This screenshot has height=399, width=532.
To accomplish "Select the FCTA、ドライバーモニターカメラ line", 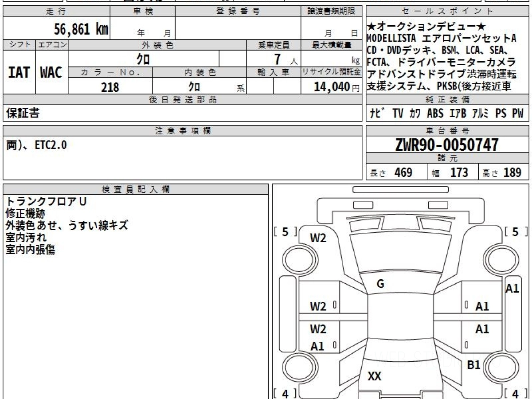I will (441, 62).
